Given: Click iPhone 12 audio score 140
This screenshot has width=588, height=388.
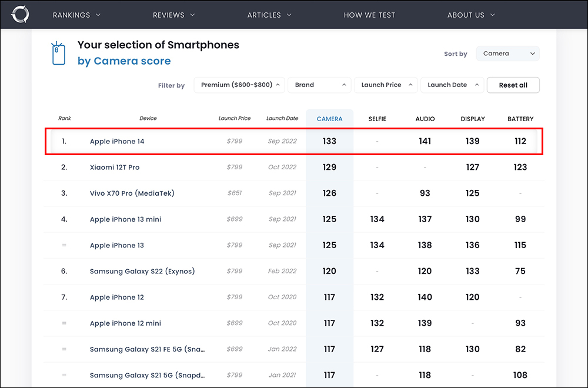Looking at the screenshot, I should click(425, 297).
